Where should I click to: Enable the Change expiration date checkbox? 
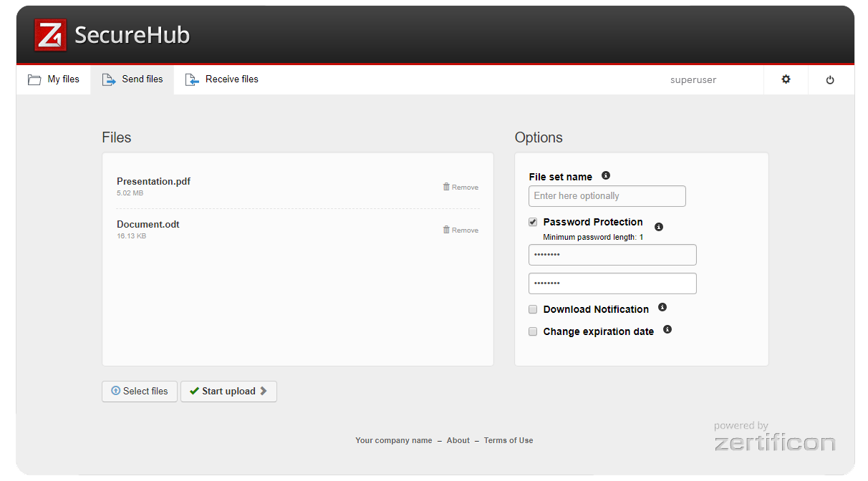click(533, 331)
